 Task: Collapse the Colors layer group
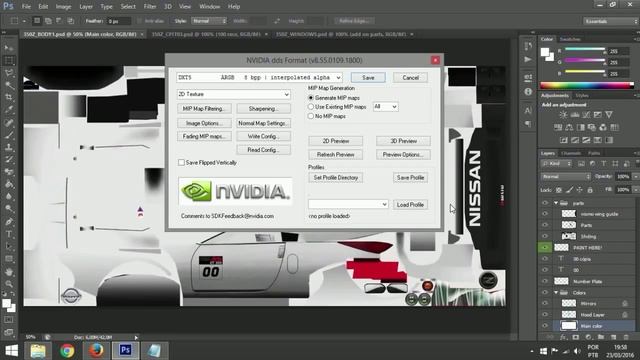pyautogui.click(x=556, y=293)
